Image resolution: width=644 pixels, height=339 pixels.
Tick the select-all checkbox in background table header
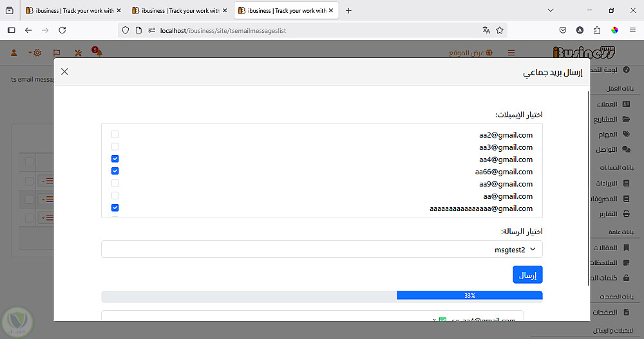[x=29, y=161]
